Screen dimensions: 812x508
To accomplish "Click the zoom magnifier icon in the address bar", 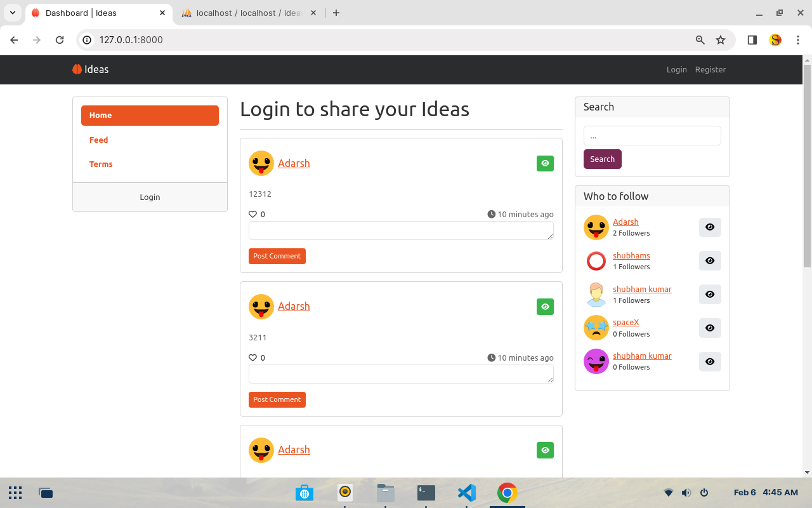I will (700, 40).
